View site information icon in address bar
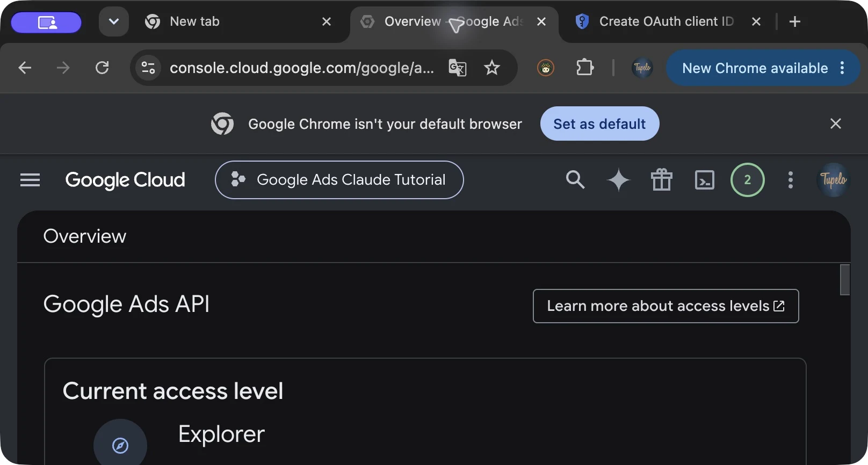This screenshot has height=465, width=868. coord(148,68)
